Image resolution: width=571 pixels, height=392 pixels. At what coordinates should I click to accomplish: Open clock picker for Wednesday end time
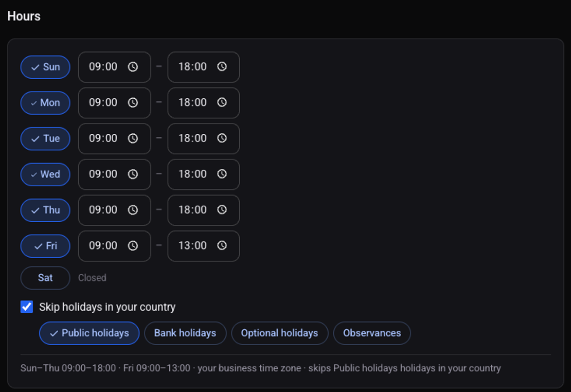pos(222,174)
